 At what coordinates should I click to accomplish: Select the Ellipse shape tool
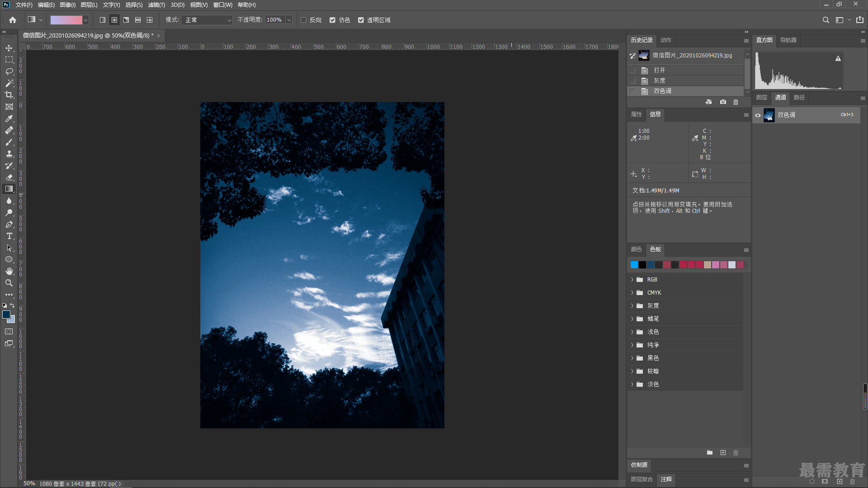[9, 259]
